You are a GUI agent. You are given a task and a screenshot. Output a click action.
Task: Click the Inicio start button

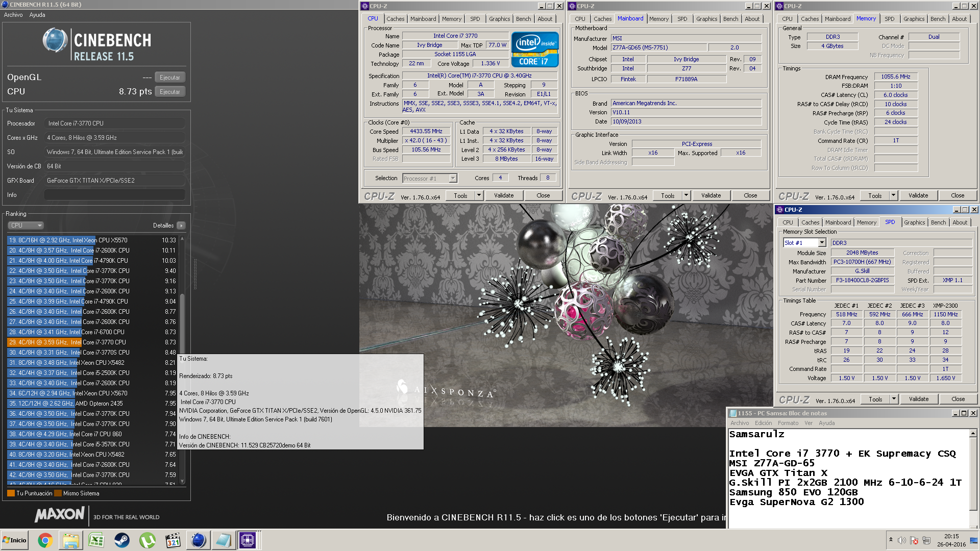coord(14,540)
